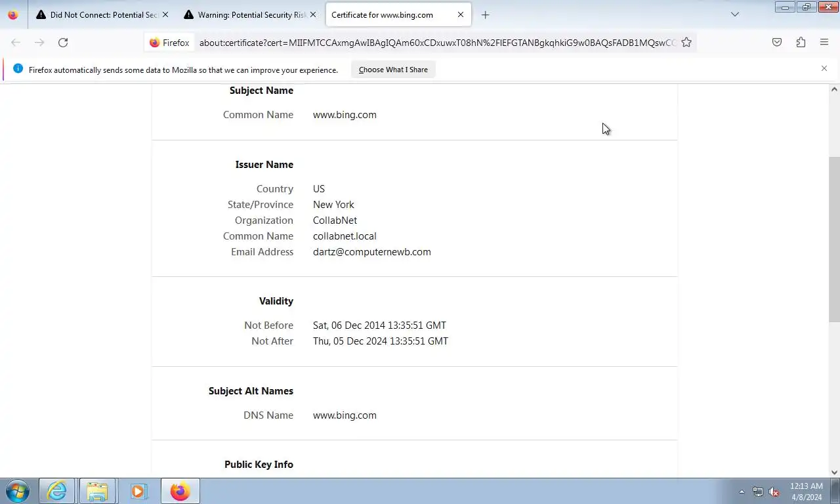Click the vertical scrollbar thumb
840x504 pixels.
pyautogui.click(x=835, y=240)
